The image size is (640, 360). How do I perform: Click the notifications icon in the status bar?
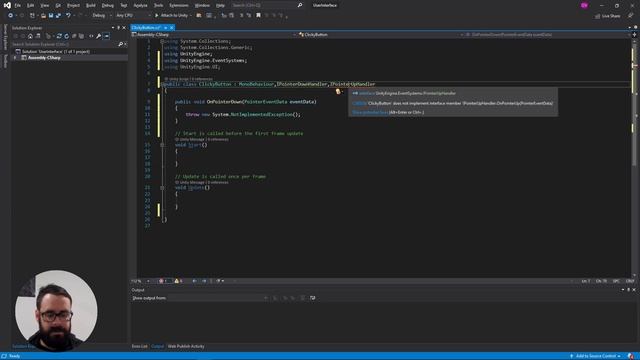coord(631,356)
